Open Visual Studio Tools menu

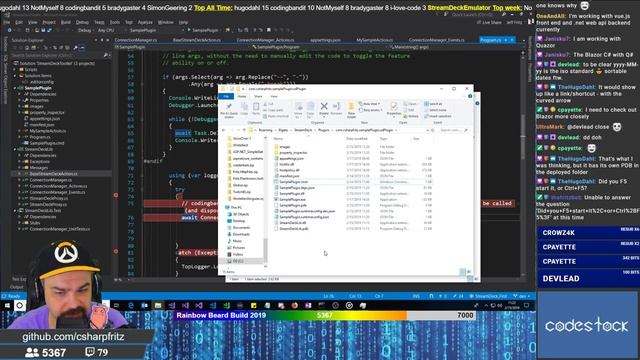pyautogui.click(x=115, y=22)
